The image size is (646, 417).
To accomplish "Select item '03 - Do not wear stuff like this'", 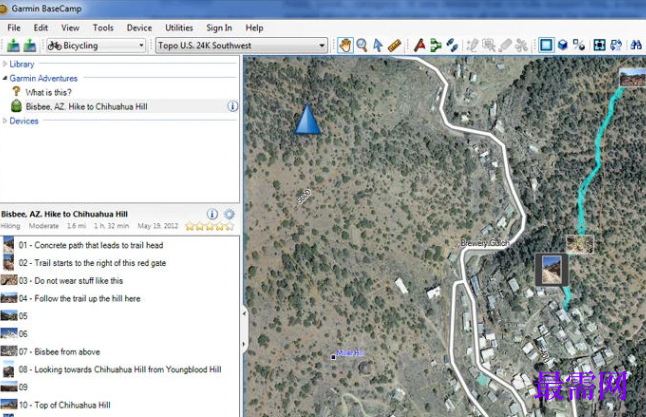I will tap(119, 281).
